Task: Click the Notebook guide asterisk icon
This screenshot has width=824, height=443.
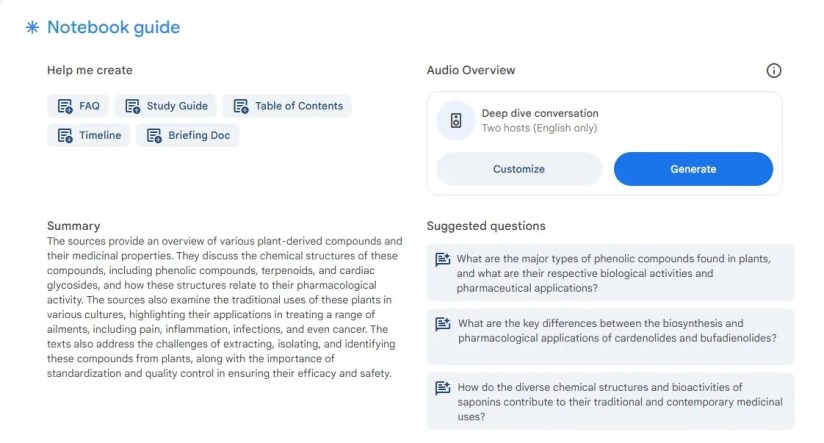Action: pyautogui.click(x=32, y=28)
